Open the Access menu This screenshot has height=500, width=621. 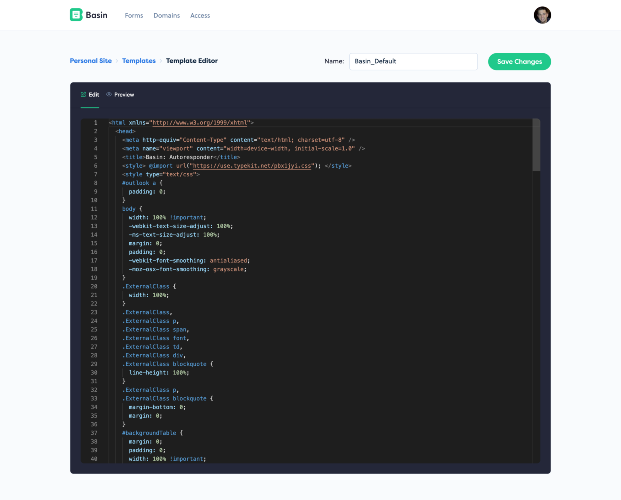(x=200, y=15)
